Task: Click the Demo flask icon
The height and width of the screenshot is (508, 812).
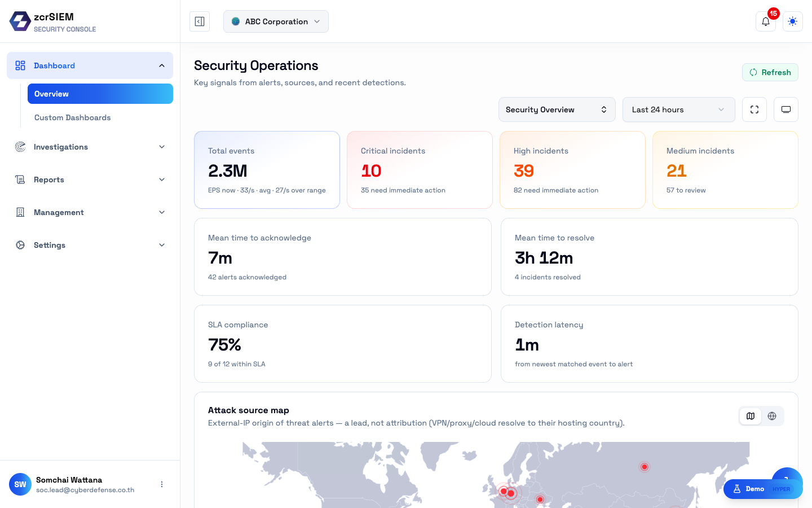Action: point(737,489)
